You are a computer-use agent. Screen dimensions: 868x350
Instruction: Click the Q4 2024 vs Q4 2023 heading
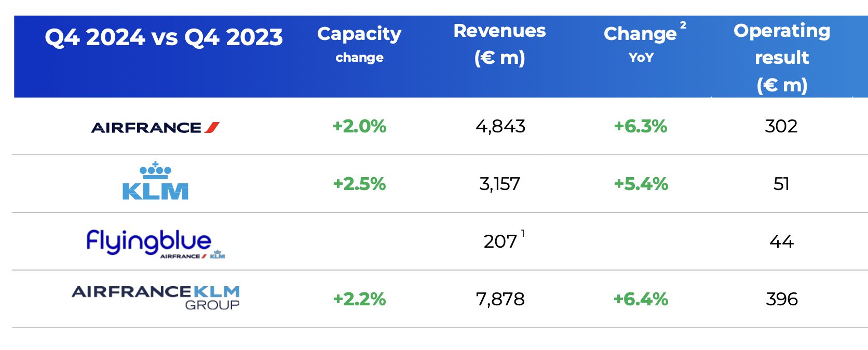pos(164,37)
